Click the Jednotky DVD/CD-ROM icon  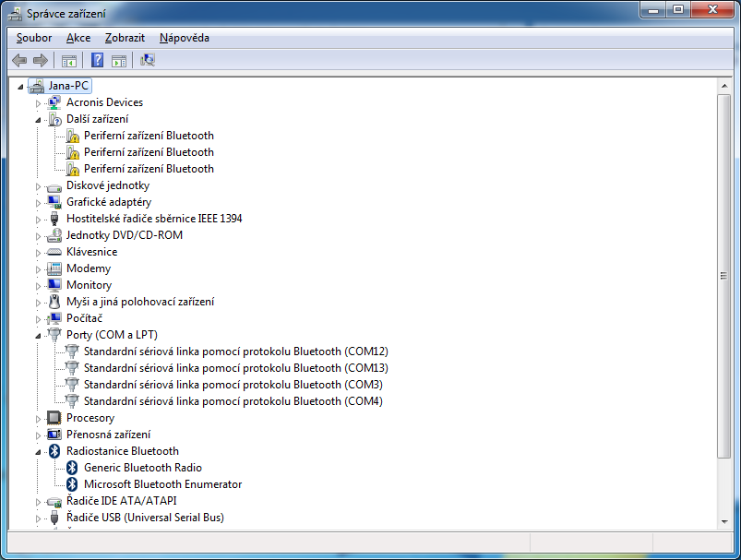pos(54,235)
